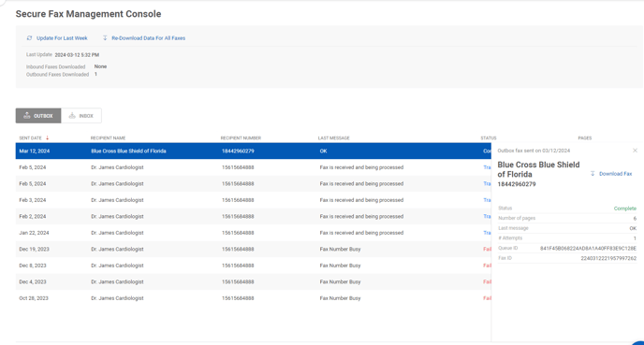Viewport: 644px width, 345px height.
Task: Select the Jan 22, 2024 fax row
Action: pos(254,233)
